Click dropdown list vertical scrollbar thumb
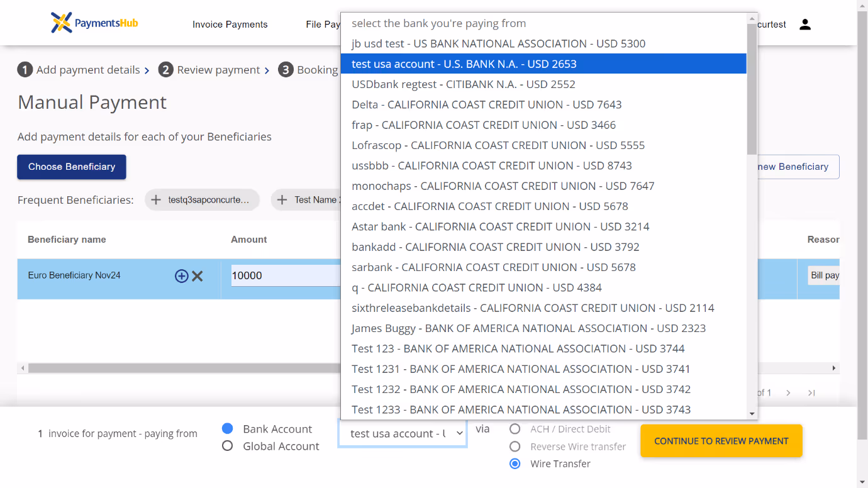Viewport: 868px width, 488px height. (752, 88)
